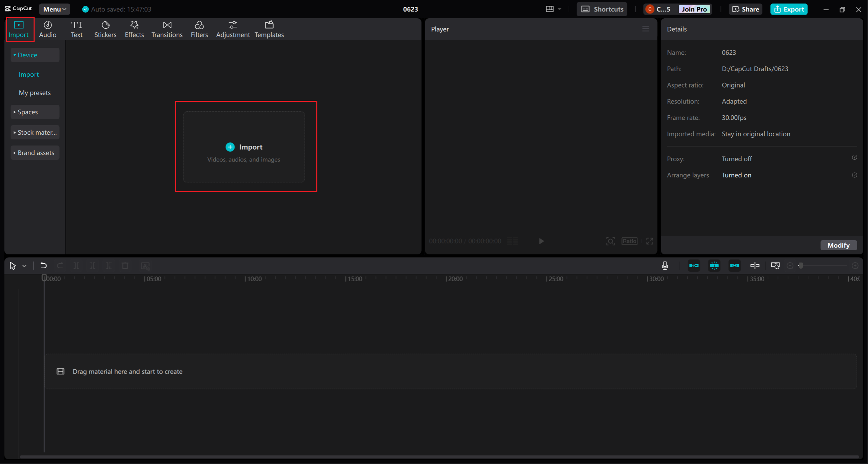Open the Filters panel

coord(199,29)
